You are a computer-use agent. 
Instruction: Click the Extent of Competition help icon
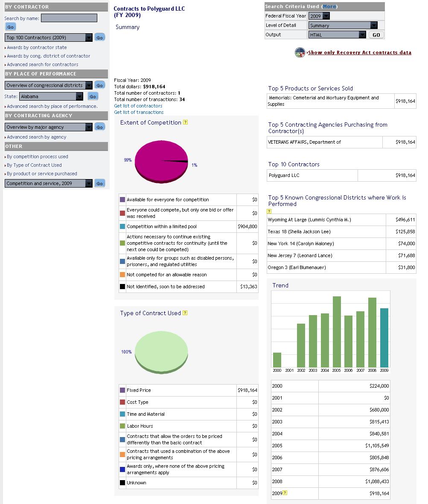tap(185, 122)
